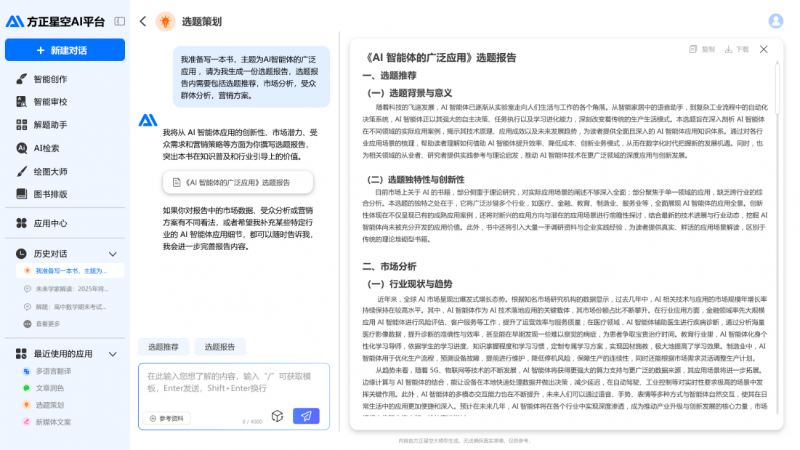Click the cube icon beside send button

pyautogui.click(x=277, y=416)
